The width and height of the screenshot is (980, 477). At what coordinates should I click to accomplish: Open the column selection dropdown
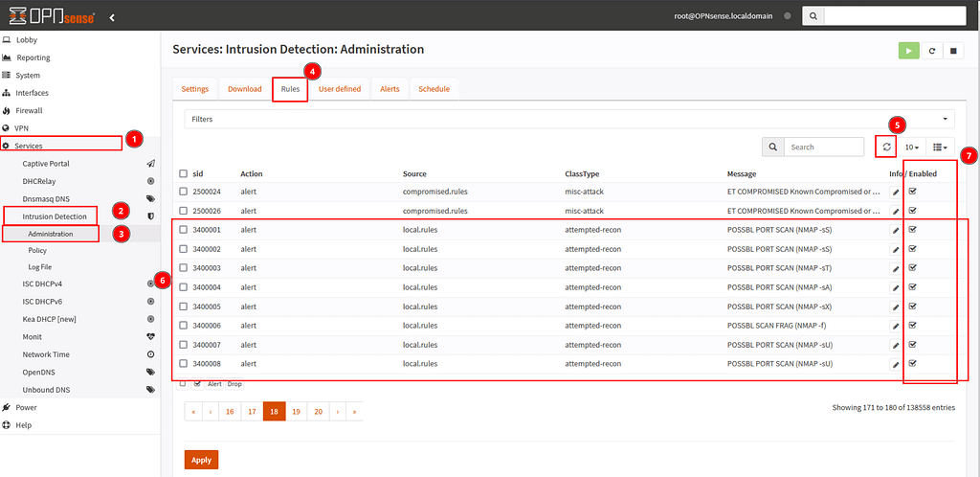[940, 147]
